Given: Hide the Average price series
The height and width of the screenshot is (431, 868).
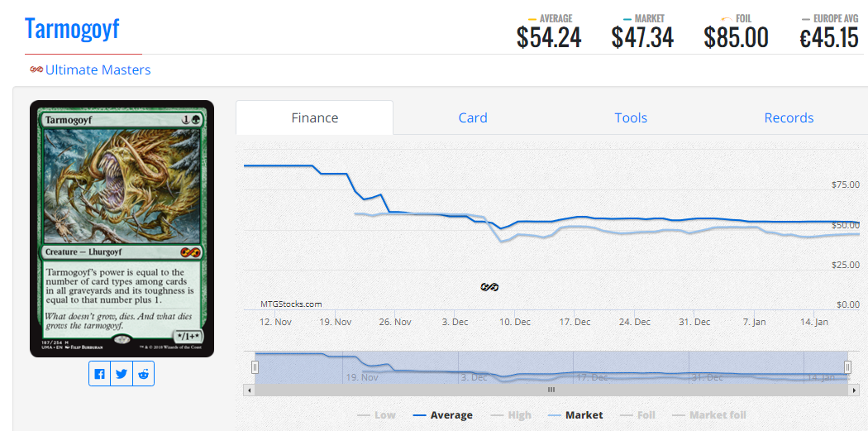Looking at the screenshot, I should click(x=442, y=415).
